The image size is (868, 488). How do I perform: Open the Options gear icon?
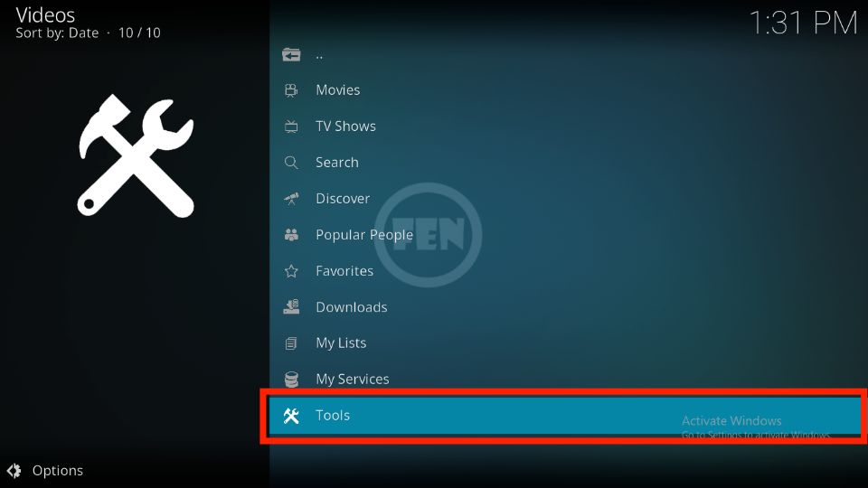[14, 470]
